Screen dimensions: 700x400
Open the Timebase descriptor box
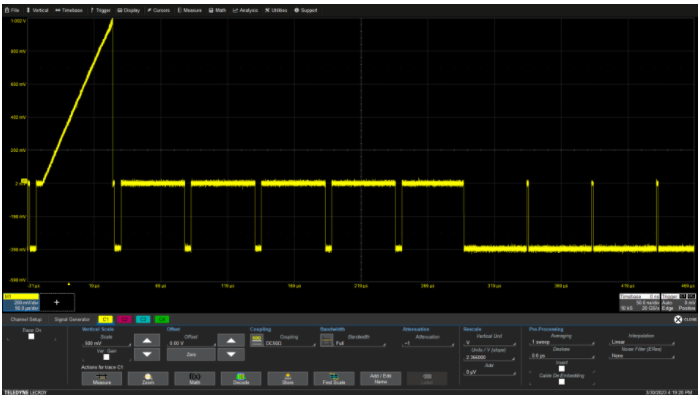tap(639, 302)
